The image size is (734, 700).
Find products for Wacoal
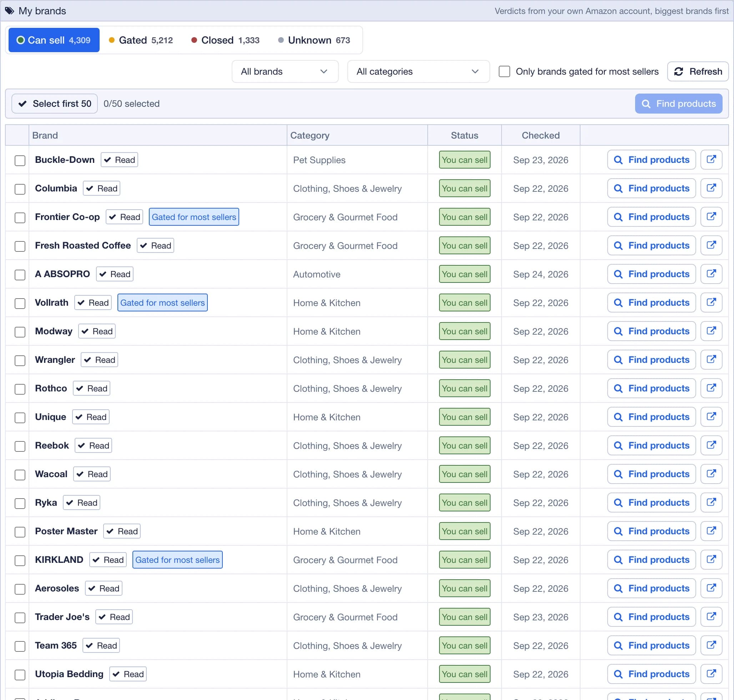(651, 474)
